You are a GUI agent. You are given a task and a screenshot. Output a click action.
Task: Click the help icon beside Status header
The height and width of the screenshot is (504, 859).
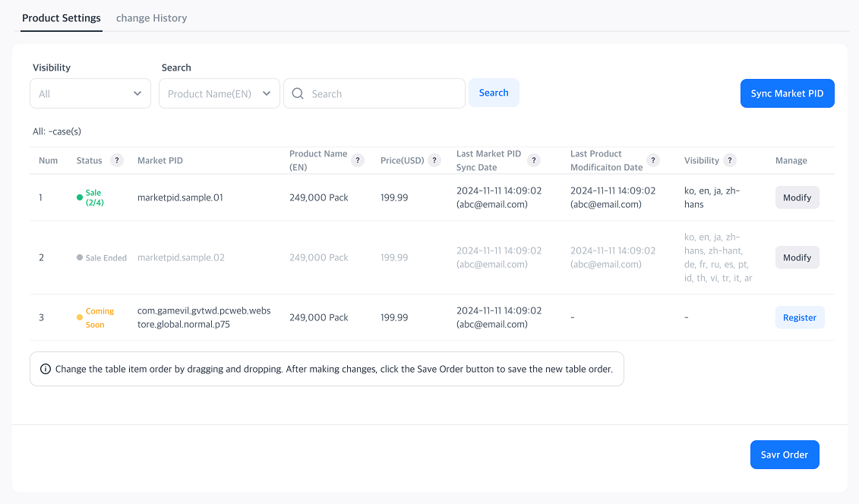click(117, 160)
